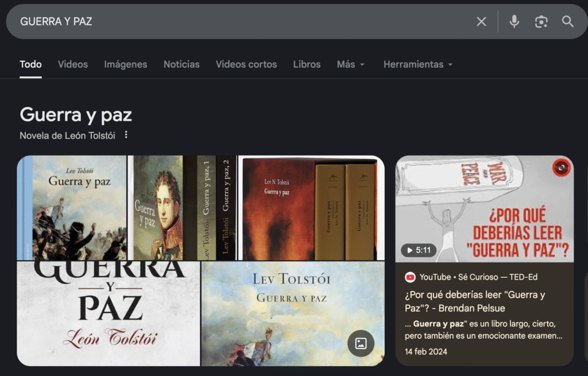
Task: Play the 5:11 video from its duration badge
Action: click(419, 250)
